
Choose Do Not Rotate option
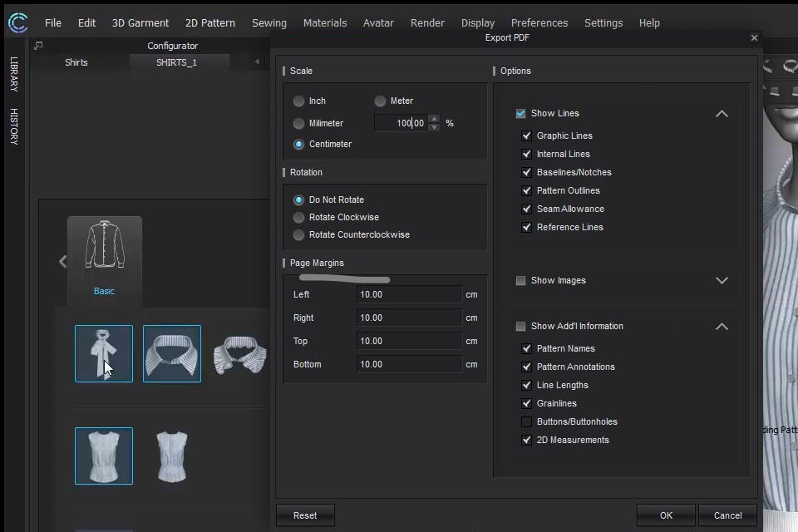point(298,199)
